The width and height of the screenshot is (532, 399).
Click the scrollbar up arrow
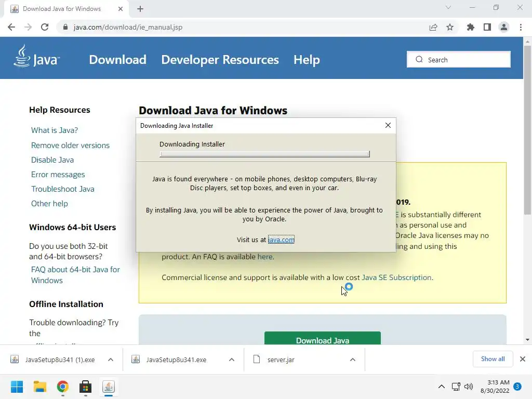click(527, 42)
